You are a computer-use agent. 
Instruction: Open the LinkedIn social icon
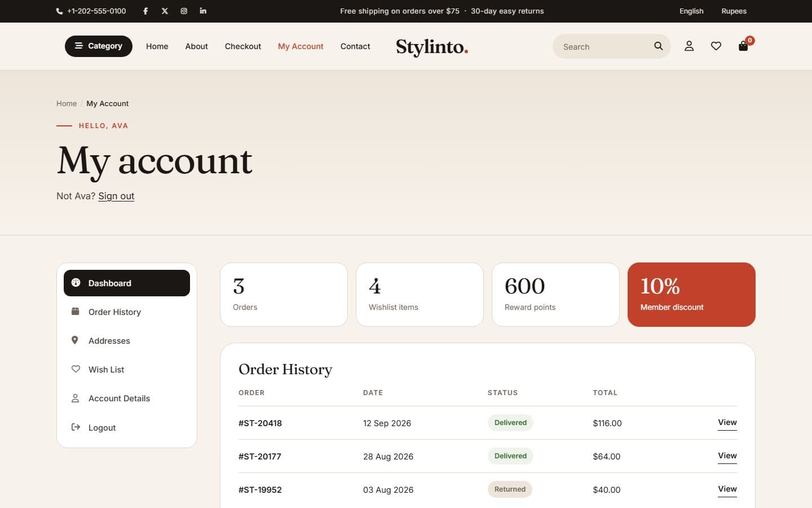203,11
